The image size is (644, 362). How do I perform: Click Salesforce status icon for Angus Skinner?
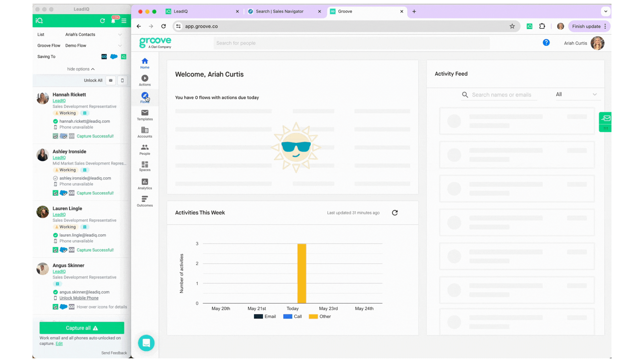63,307
